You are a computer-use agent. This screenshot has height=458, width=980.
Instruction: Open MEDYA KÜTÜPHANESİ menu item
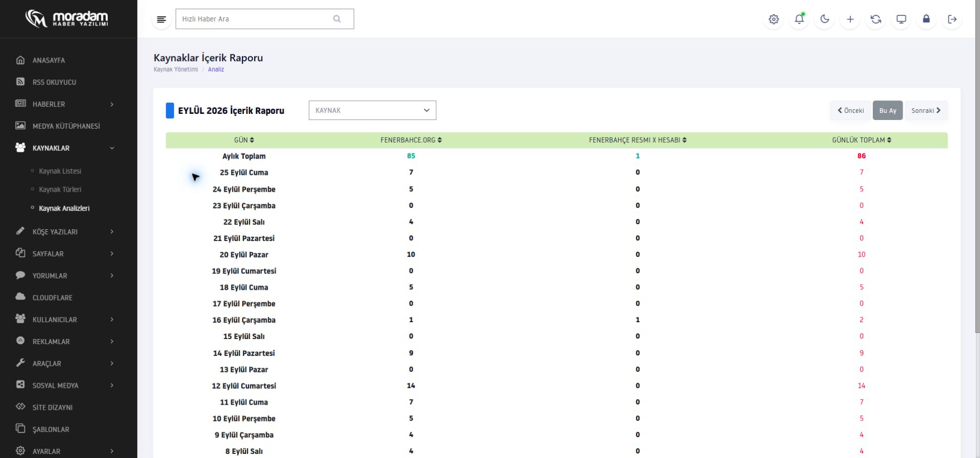click(x=66, y=126)
